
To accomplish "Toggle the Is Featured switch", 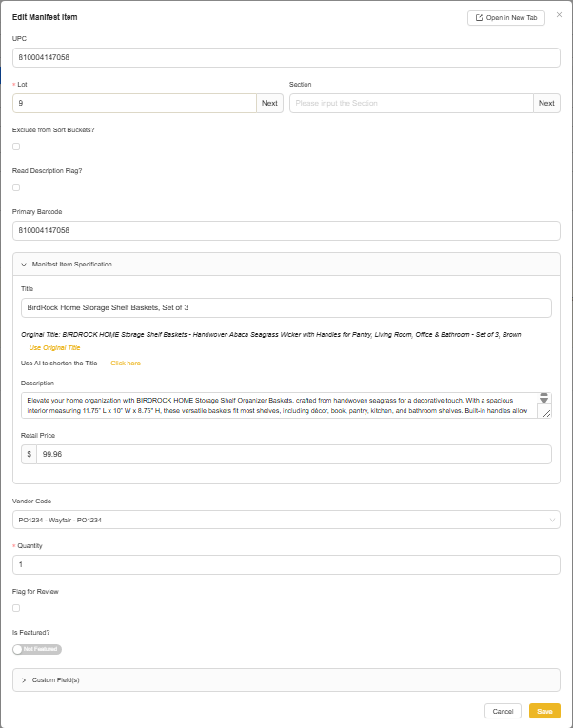I will [37, 649].
